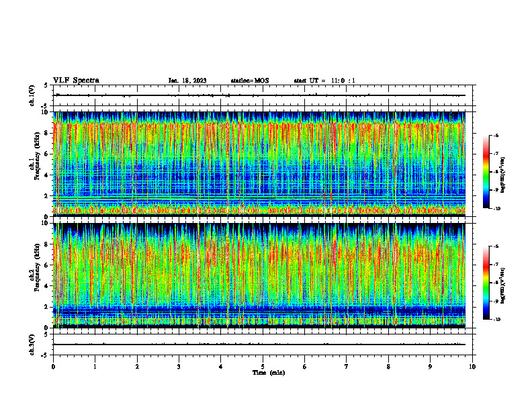532x411 pixels.
Task: Click time axis tick label "5"
Action: [263, 367]
